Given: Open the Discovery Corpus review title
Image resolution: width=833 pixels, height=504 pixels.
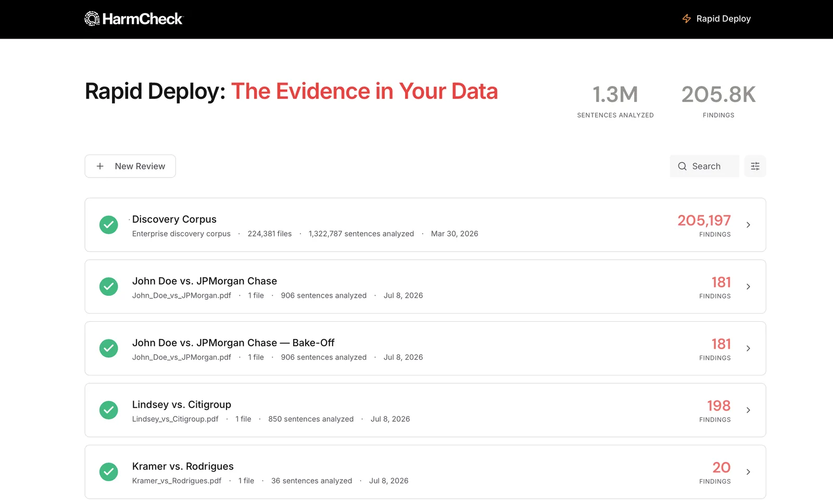Looking at the screenshot, I should pyautogui.click(x=174, y=219).
